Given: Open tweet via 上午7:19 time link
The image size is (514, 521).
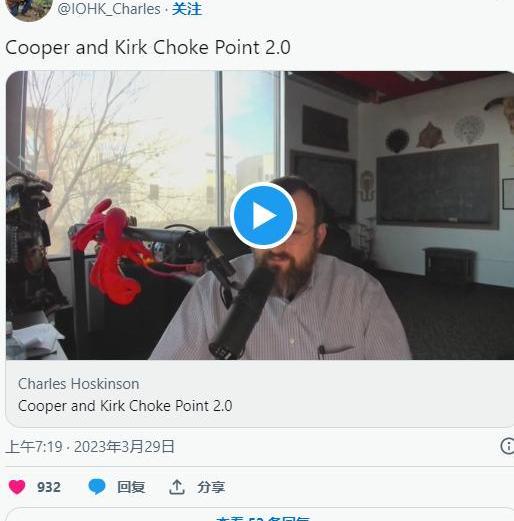Looking at the screenshot, I should point(34,447).
